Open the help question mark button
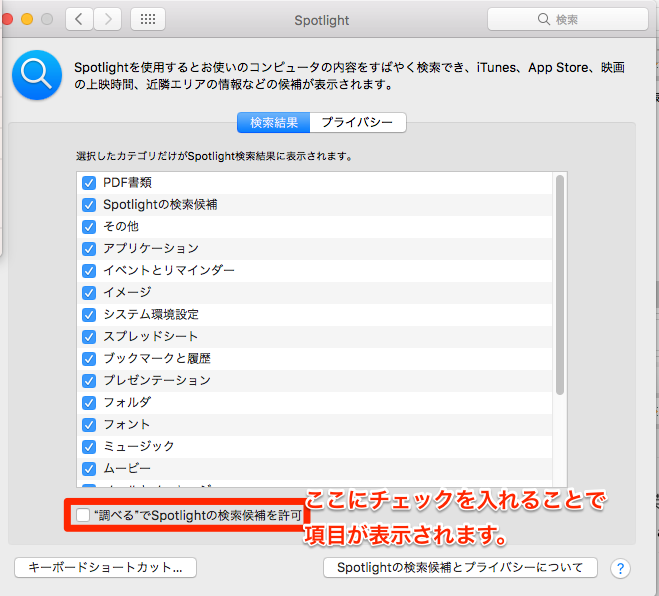The height and width of the screenshot is (596, 659). (620, 568)
